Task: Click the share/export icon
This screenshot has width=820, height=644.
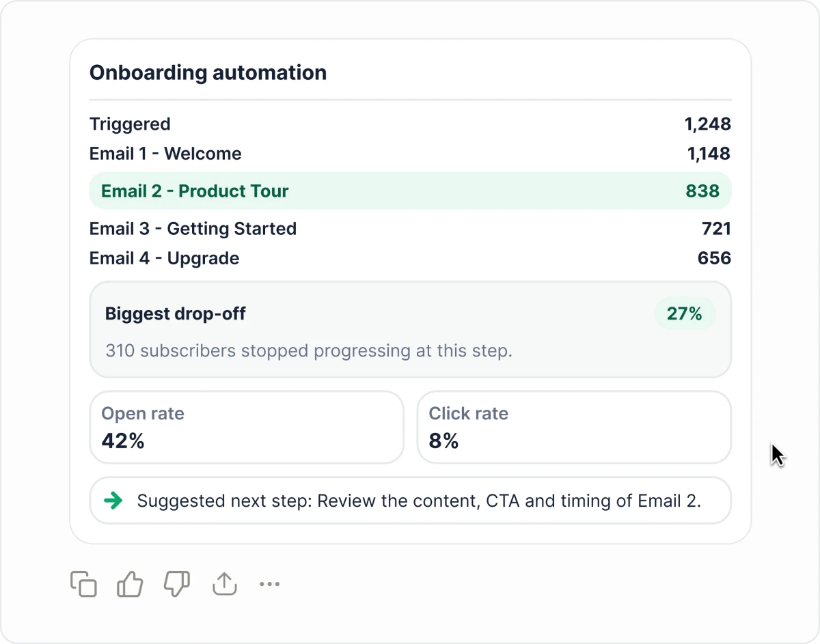Action: tap(224, 584)
